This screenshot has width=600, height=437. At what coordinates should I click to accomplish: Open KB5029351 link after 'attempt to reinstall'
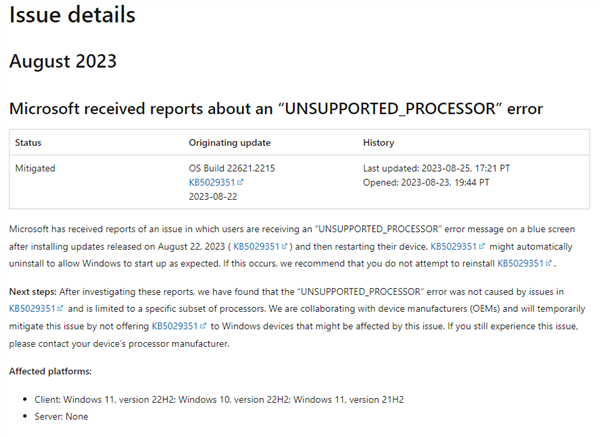point(520,263)
